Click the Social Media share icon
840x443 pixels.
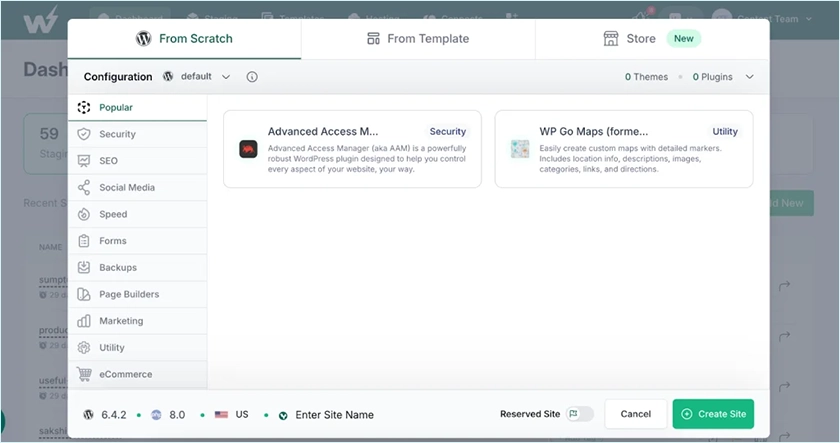(x=84, y=188)
